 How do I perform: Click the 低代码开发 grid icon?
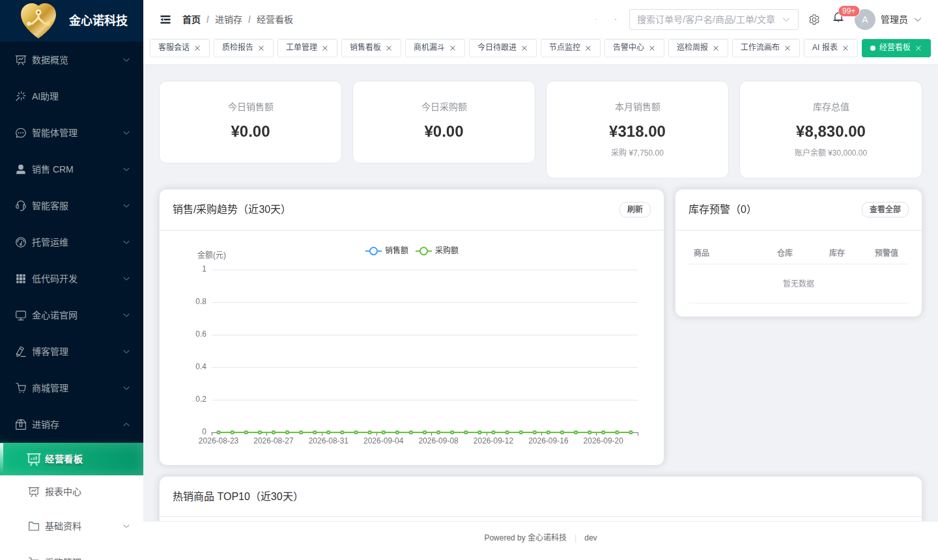21,279
